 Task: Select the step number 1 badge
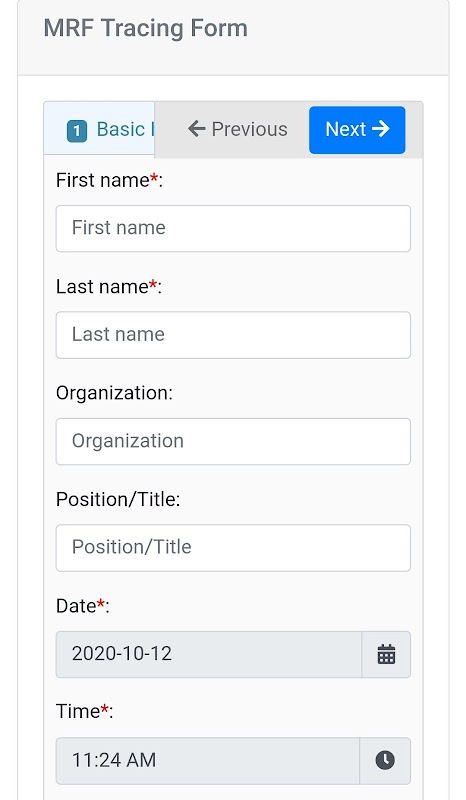pyautogui.click(x=77, y=131)
